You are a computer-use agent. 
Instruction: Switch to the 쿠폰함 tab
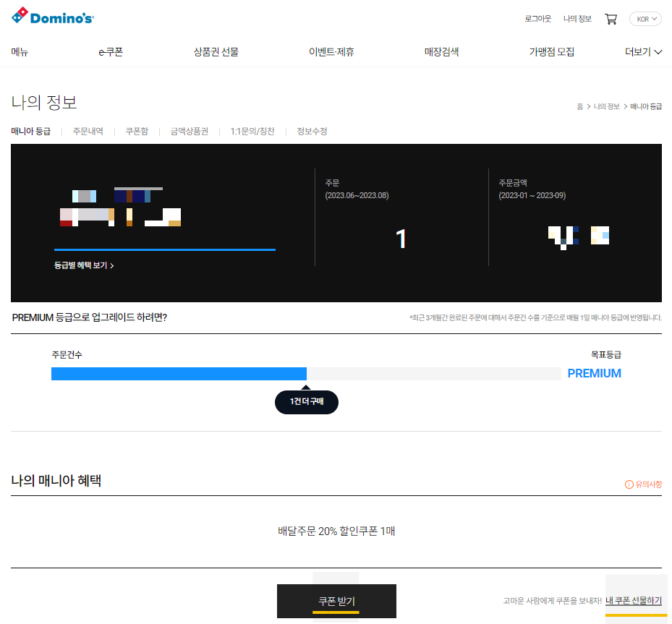pyautogui.click(x=137, y=131)
